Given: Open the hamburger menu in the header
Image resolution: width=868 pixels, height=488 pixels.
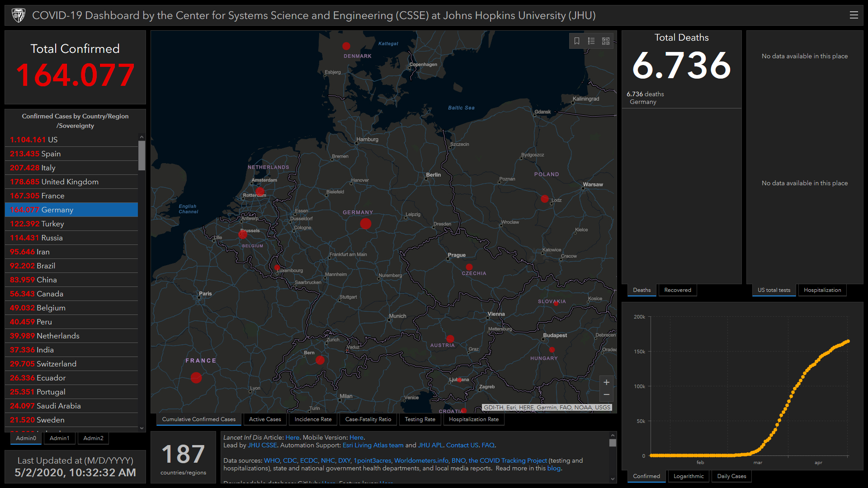Looking at the screenshot, I should click(x=854, y=15).
